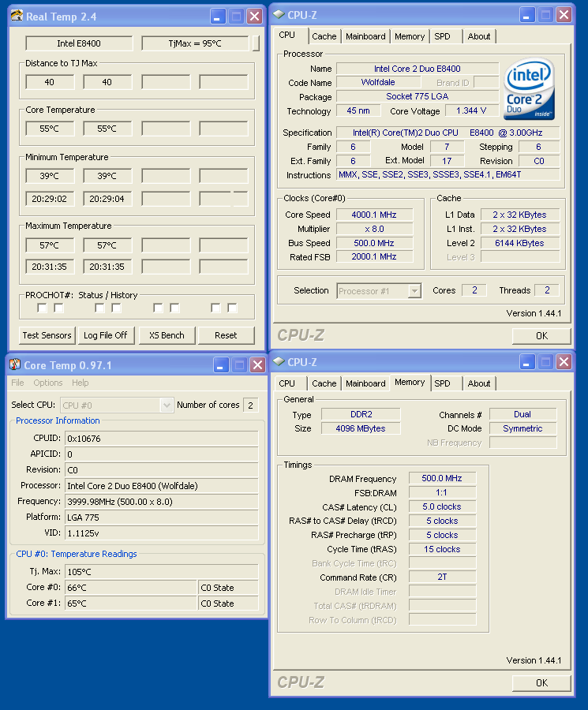The image size is (588, 710).
Task: Launch the XS Bench button
Action: click(x=167, y=335)
